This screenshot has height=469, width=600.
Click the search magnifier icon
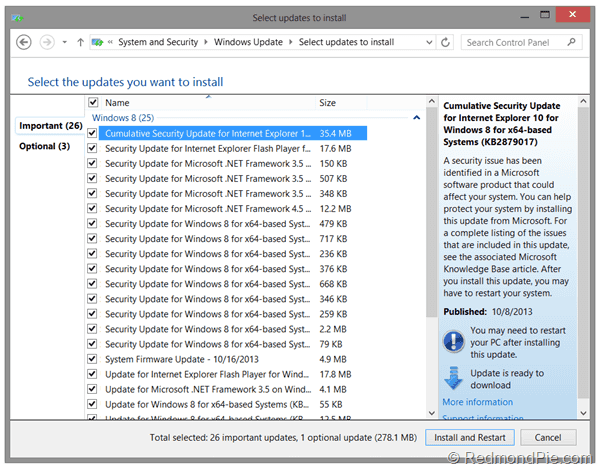[x=571, y=42]
